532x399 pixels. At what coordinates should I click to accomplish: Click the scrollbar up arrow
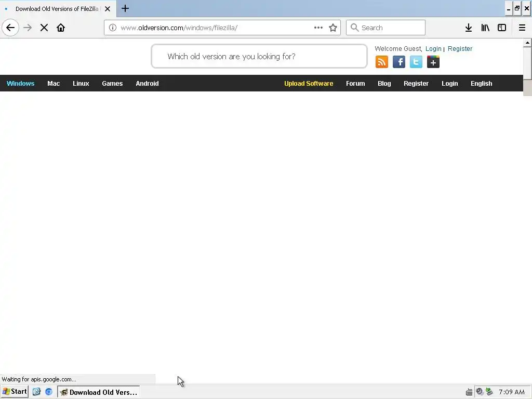(527, 43)
